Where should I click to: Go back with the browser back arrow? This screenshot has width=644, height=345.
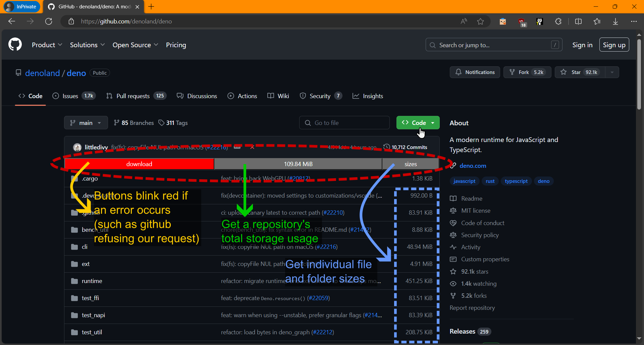[12, 21]
